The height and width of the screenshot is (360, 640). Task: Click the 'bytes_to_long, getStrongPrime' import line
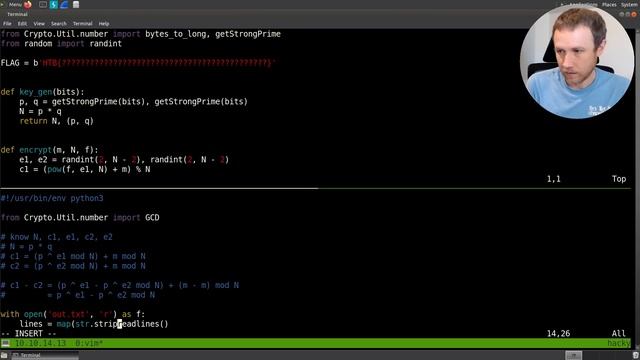(x=141, y=34)
